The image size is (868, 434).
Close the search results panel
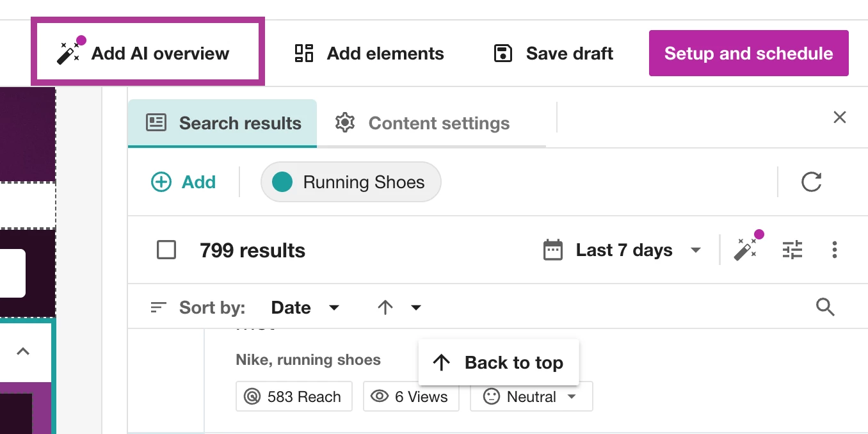(x=839, y=117)
